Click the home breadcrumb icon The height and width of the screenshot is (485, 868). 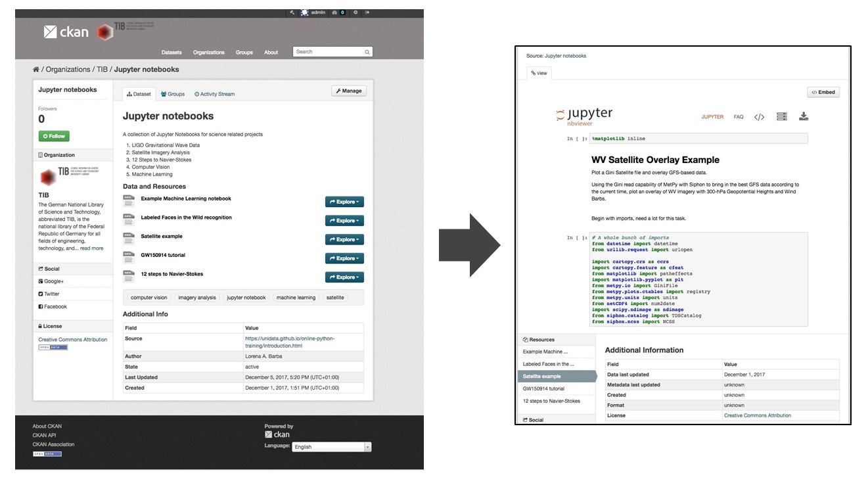35,70
